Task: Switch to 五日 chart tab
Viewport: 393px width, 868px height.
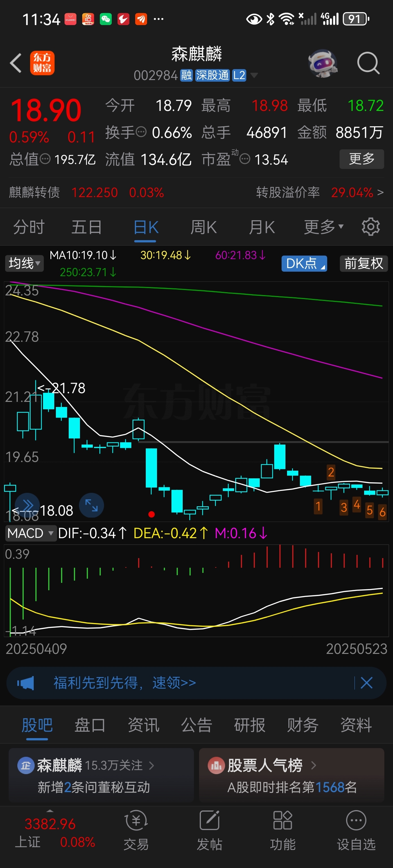Action: pos(87,227)
